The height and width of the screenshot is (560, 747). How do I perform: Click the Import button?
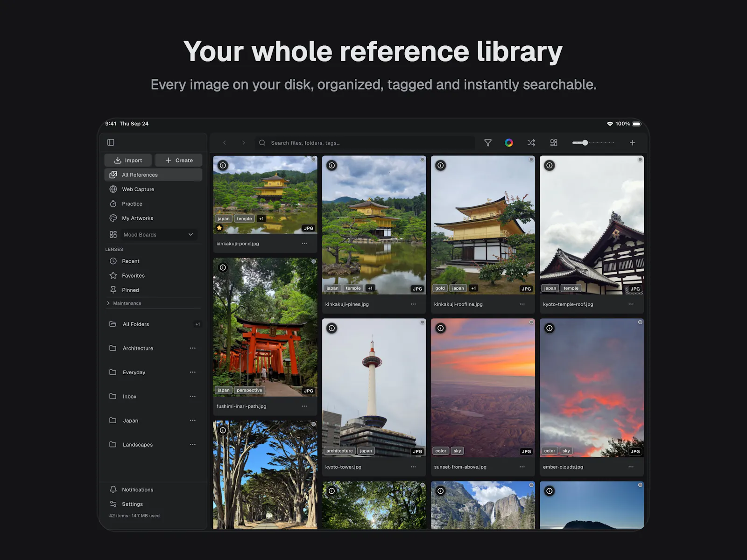pyautogui.click(x=128, y=160)
